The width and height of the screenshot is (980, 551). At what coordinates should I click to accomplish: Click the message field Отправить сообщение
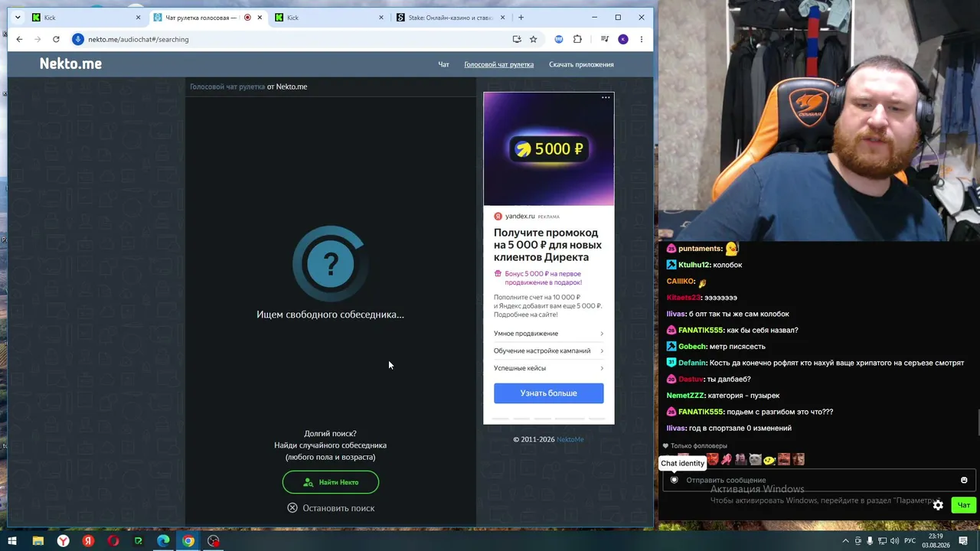click(x=819, y=480)
